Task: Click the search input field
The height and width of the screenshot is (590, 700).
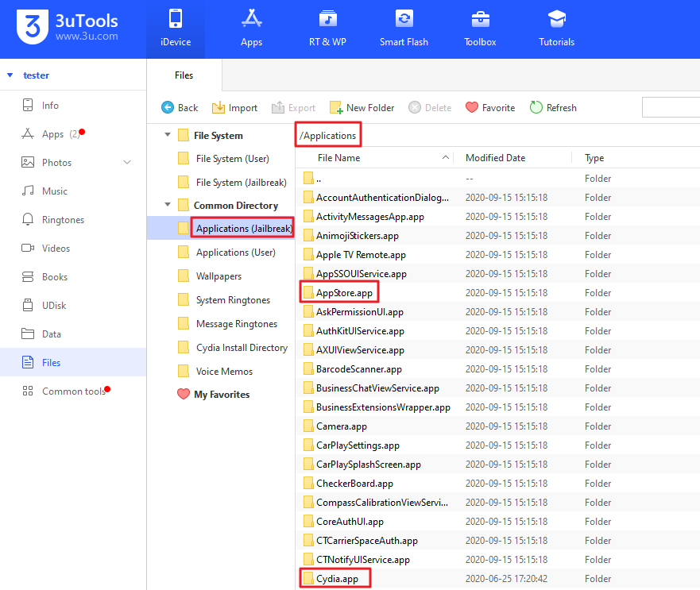Action: point(671,107)
